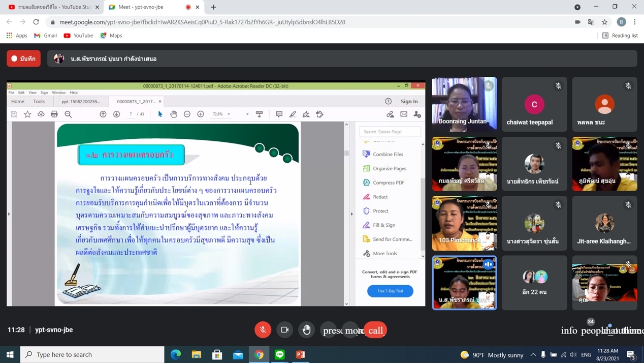Open the people list icon

point(591,330)
